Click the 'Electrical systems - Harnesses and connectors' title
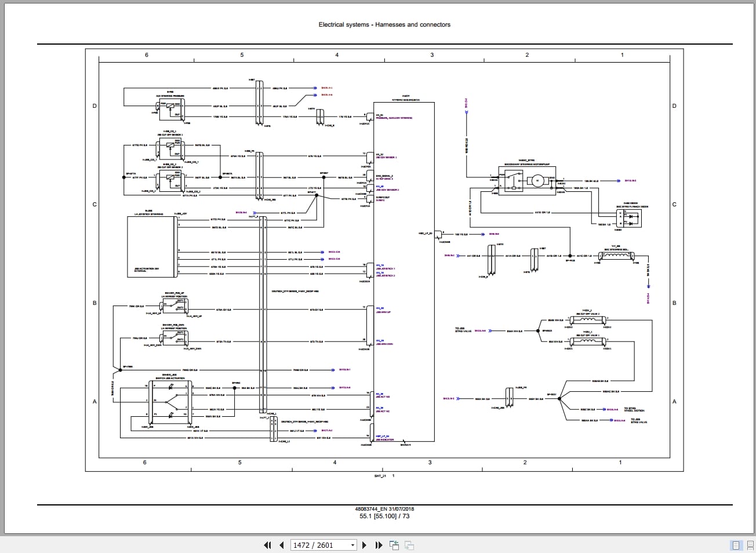The height and width of the screenshot is (553, 756). 384,24
